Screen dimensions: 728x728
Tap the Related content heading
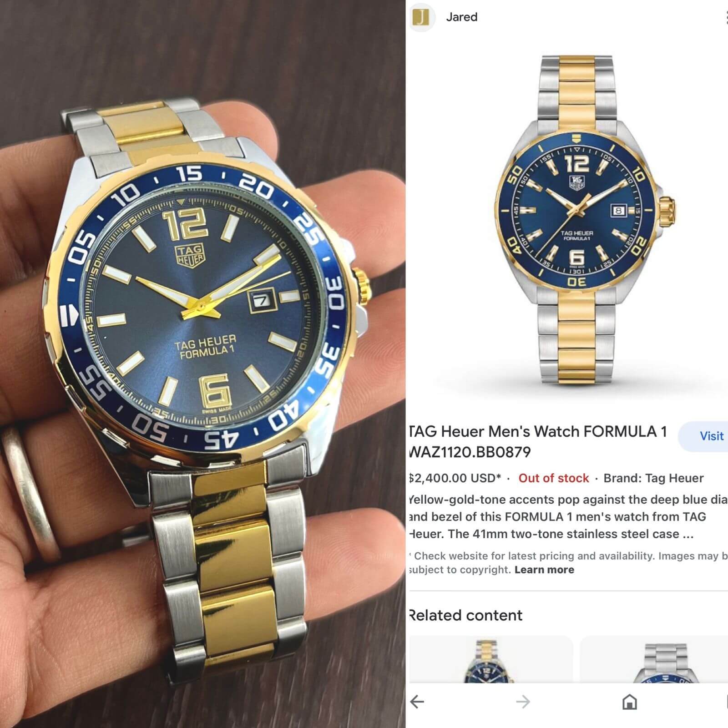tap(465, 615)
